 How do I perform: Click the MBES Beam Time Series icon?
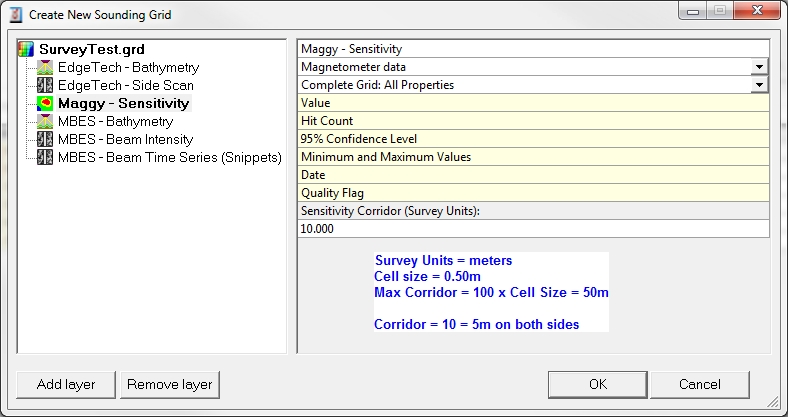pyautogui.click(x=45, y=157)
